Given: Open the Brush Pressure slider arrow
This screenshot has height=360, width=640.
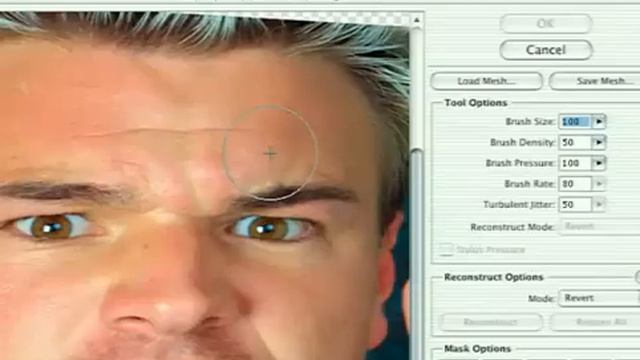Looking at the screenshot, I should 599,163.
